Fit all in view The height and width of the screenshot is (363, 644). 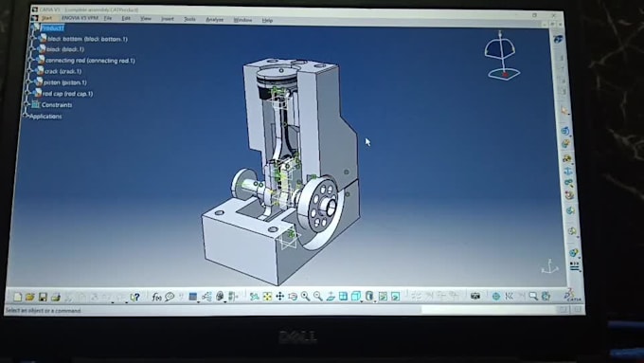(x=267, y=297)
